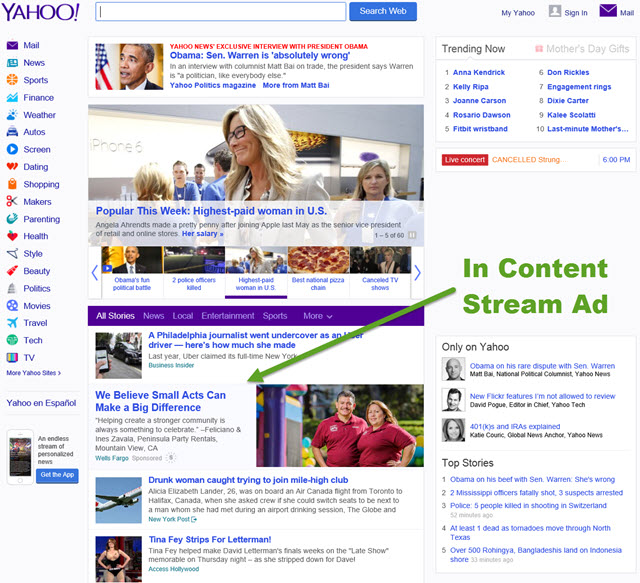Viewport: 640px width, 583px height.
Task: Open Tina Fey Strips For Letterman story
Action: [x=210, y=539]
